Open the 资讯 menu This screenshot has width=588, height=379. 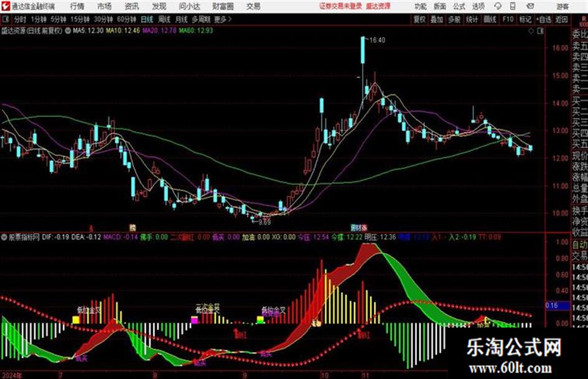[x=132, y=6]
